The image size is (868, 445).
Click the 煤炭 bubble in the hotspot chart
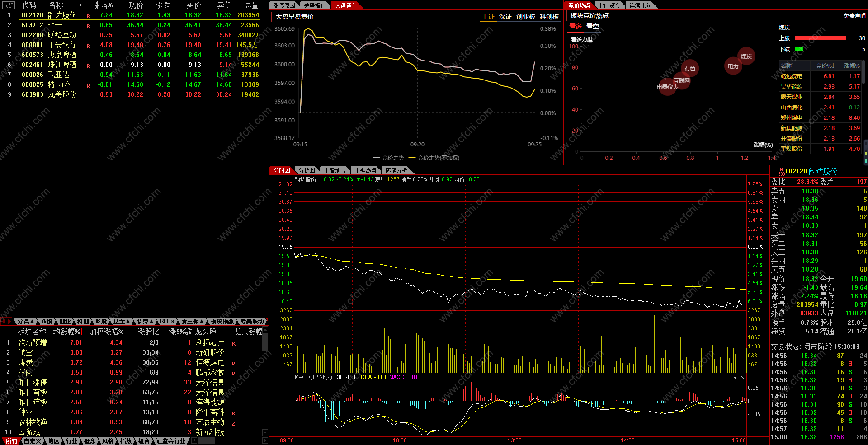(x=746, y=56)
